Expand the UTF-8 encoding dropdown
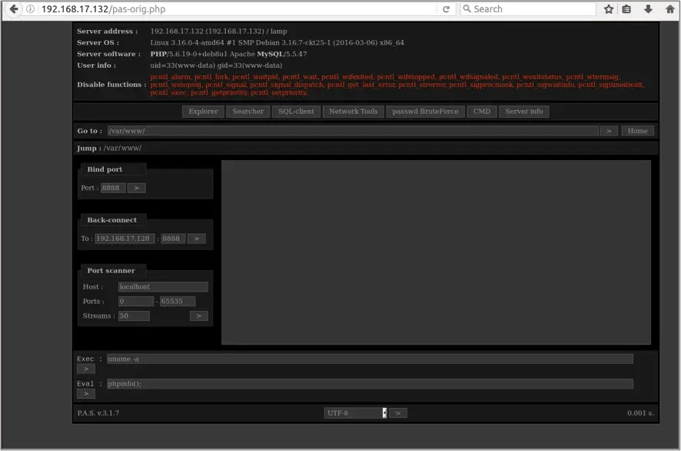The image size is (681, 451). [384, 412]
